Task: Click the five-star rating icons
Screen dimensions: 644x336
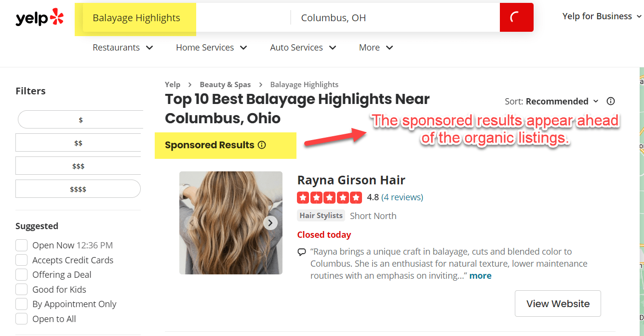Action: click(330, 197)
